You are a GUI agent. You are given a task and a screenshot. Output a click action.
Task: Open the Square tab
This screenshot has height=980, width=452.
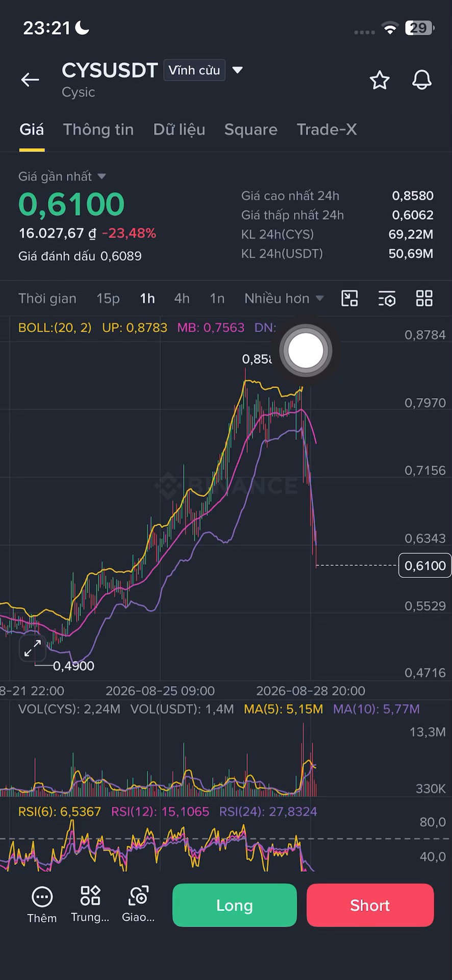pyautogui.click(x=251, y=130)
